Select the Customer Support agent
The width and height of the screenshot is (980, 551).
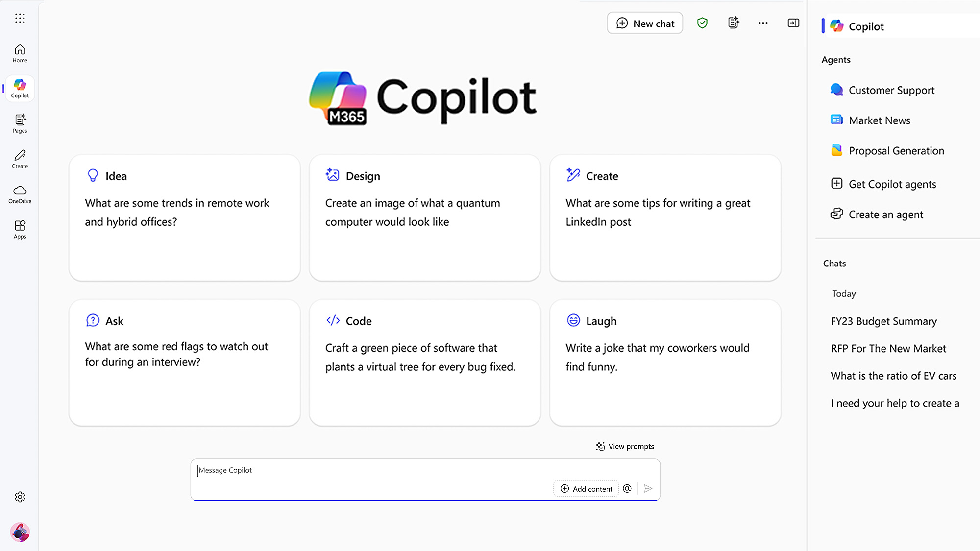[891, 90]
